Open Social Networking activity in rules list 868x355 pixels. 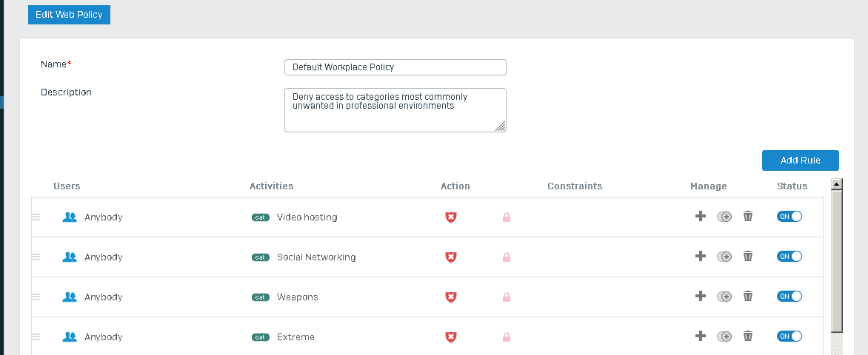(x=316, y=257)
